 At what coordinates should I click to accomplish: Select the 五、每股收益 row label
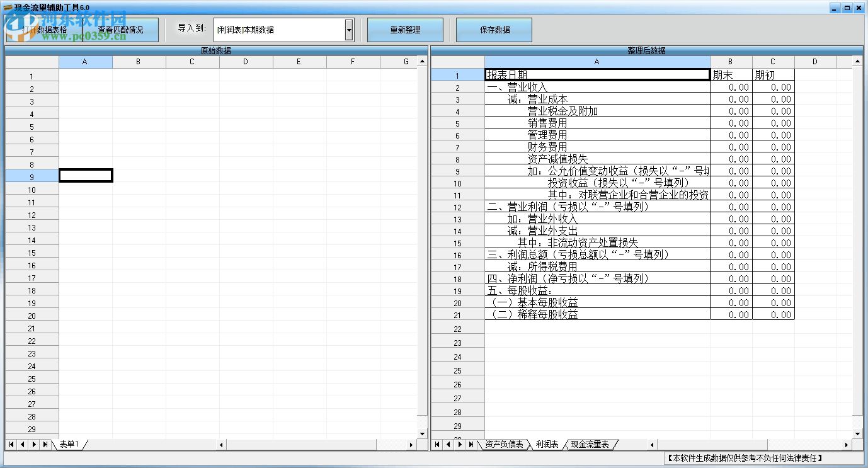(597, 290)
